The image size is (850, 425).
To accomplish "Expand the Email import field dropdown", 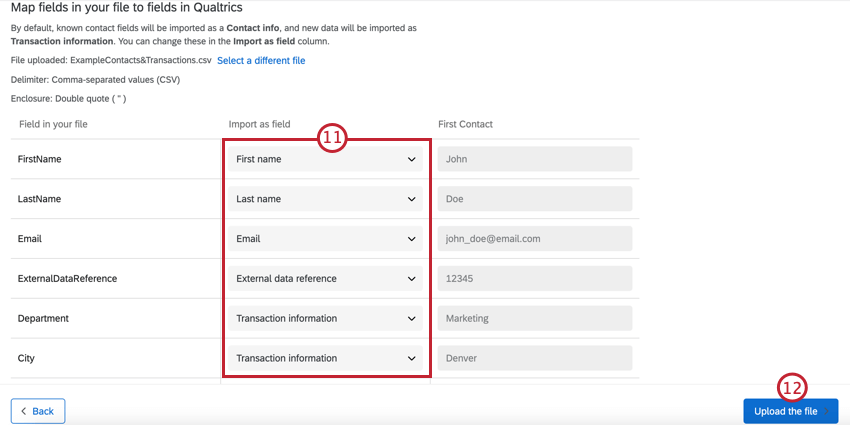I will click(x=324, y=239).
